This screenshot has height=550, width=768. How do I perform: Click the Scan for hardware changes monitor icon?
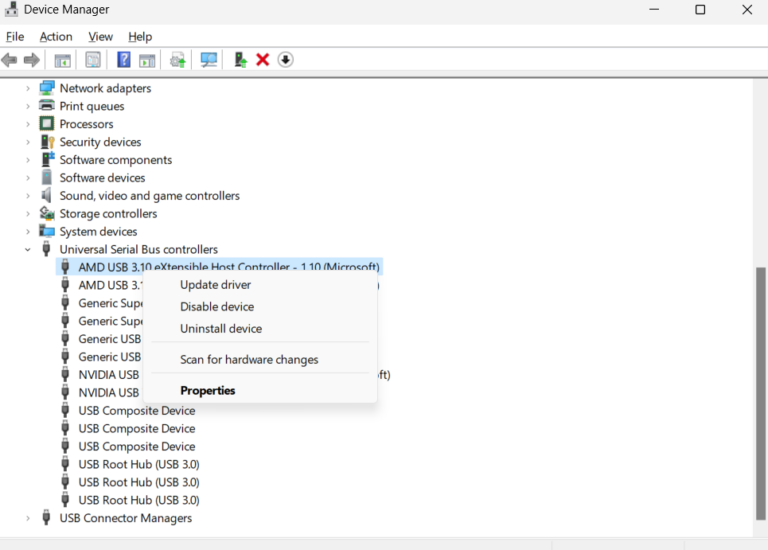208,60
